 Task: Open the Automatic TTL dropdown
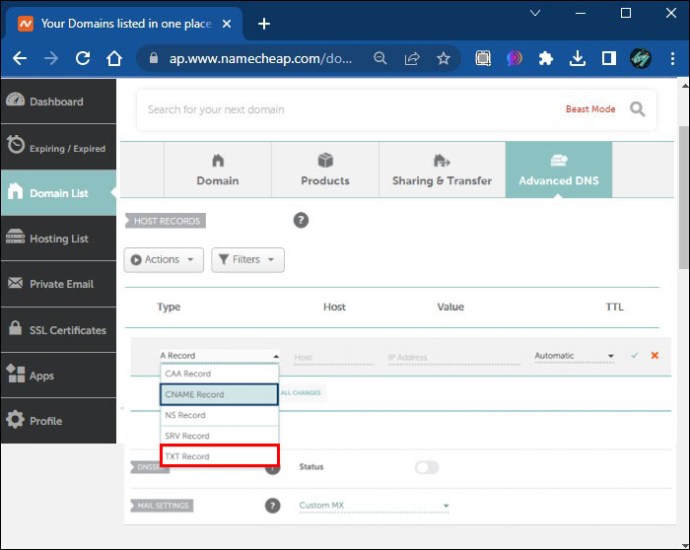[x=575, y=356]
